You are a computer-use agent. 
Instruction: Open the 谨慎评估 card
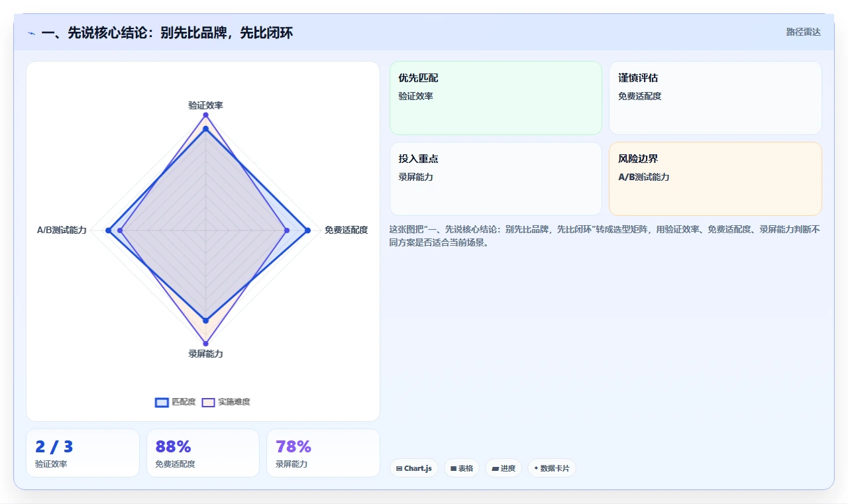tap(715, 98)
